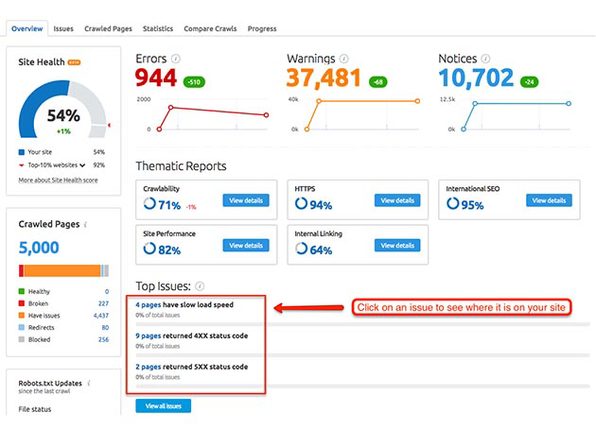
Task: Click the Errors info icon
Action: click(x=175, y=59)
